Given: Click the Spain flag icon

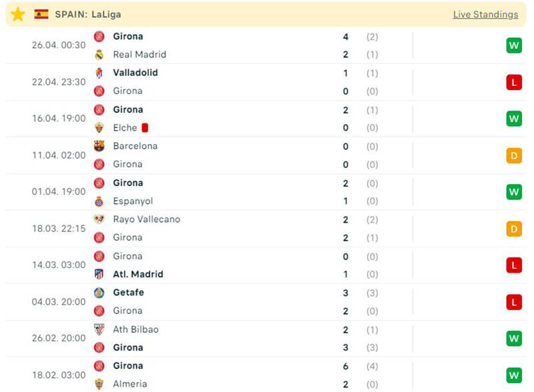Looking at the screenshot, I should point(41,14).
